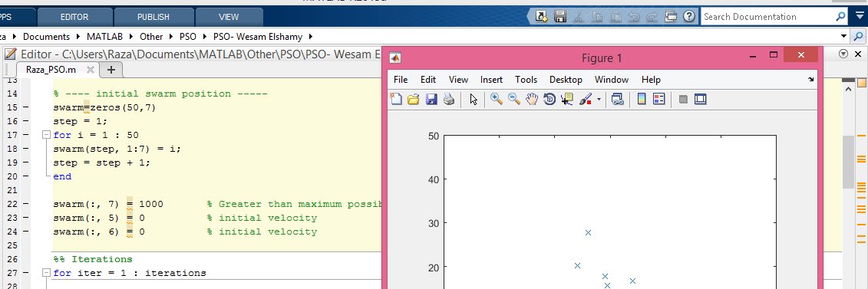Insert Colorbar via toolbar icon
The height and width of the screenshot is (289, 868).
click(x=642, y=100)
